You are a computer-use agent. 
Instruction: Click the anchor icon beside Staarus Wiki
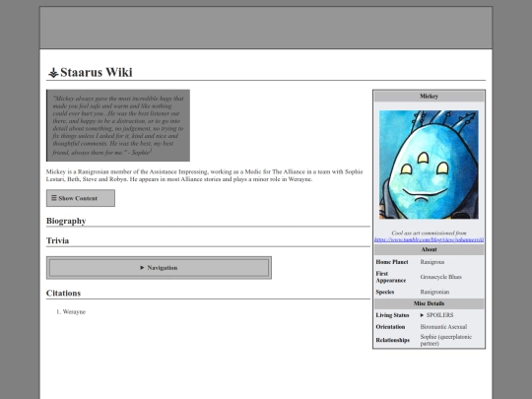(x=53, y=73)
